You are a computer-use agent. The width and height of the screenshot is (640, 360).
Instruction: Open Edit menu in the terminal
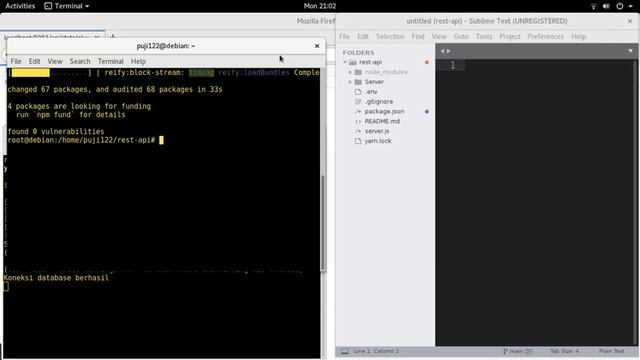(34, 61)
